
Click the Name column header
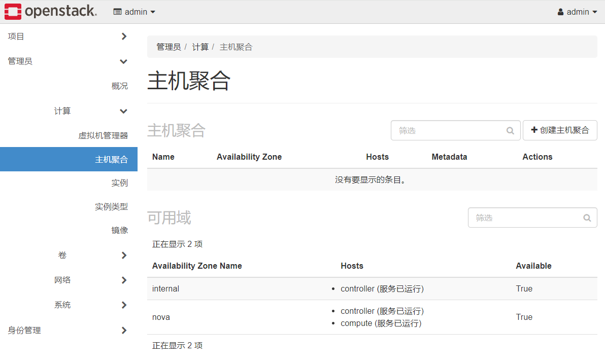point(163,157)
